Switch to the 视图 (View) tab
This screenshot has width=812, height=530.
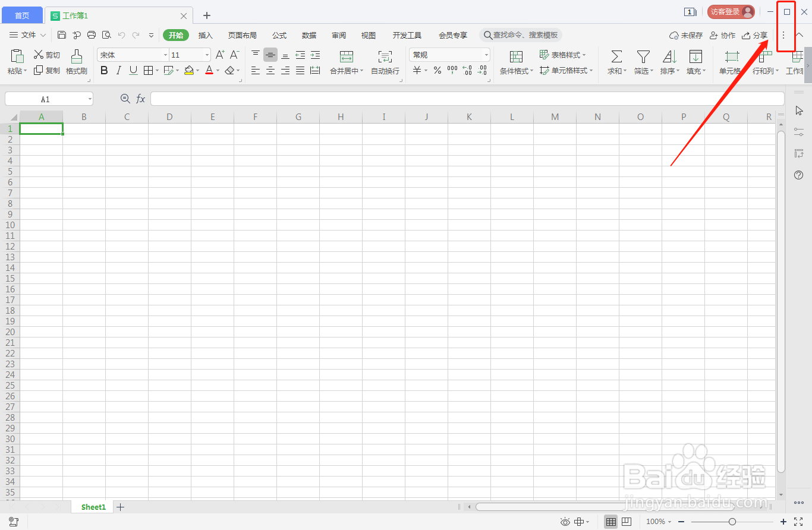click(369, 35)
